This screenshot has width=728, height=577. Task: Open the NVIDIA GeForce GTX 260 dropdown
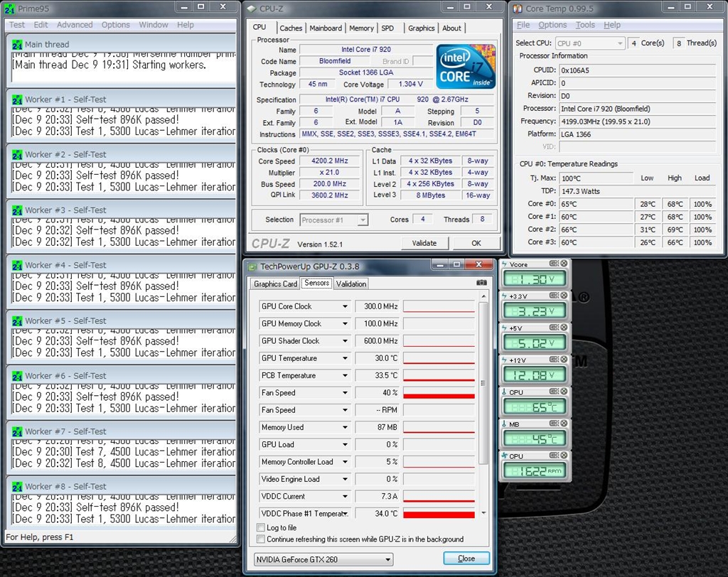pos(387,559)
